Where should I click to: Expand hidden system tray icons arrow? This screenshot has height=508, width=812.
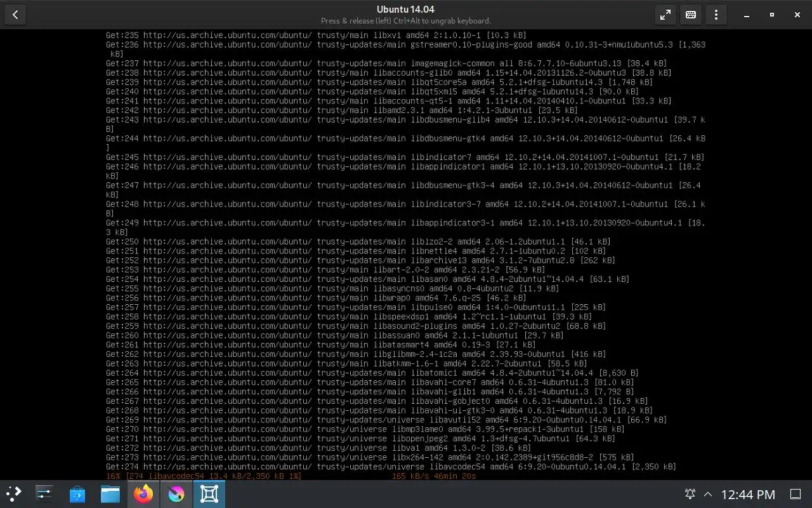(708, 494)
